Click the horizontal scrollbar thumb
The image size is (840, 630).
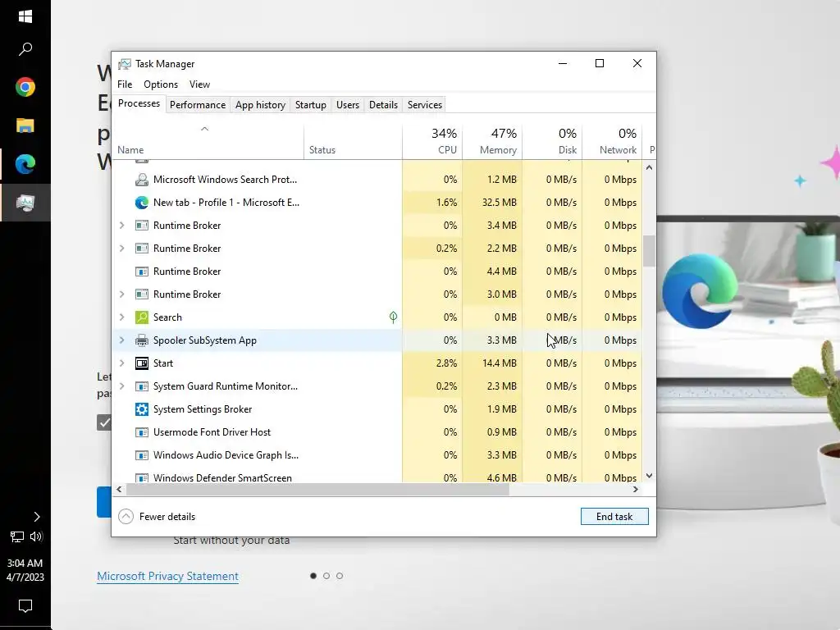(x=317, y=489)
